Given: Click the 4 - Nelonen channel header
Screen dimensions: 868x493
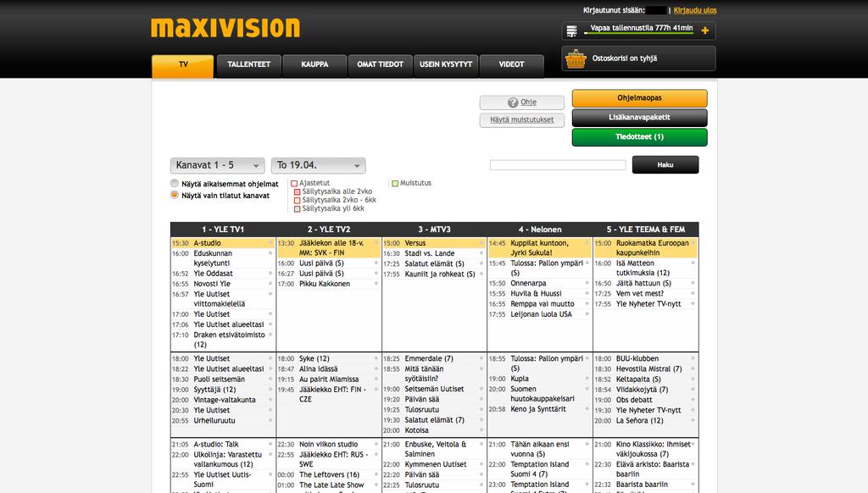Looking at the screenshot, I should point(540,229).
